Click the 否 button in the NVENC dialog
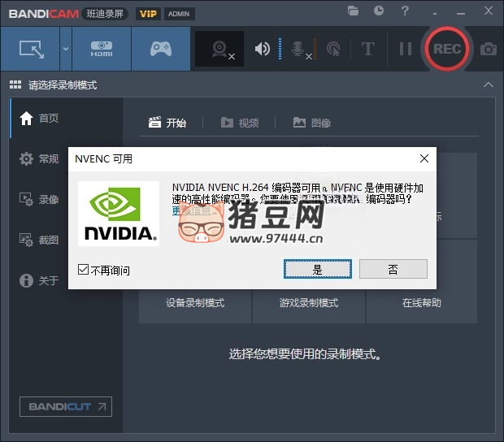This screenshot has width=504, height=442. click(393, 269)
